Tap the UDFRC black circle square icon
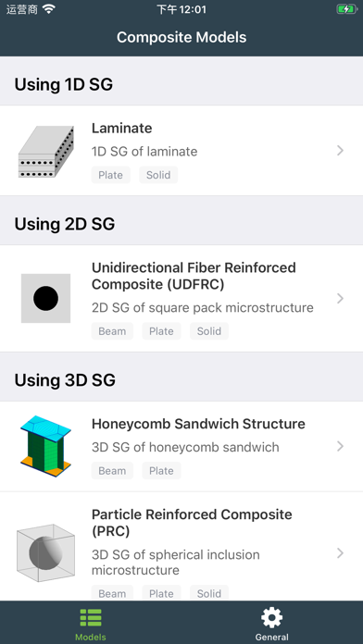Screen dimensions: 363x644 (x=45, y=298)
